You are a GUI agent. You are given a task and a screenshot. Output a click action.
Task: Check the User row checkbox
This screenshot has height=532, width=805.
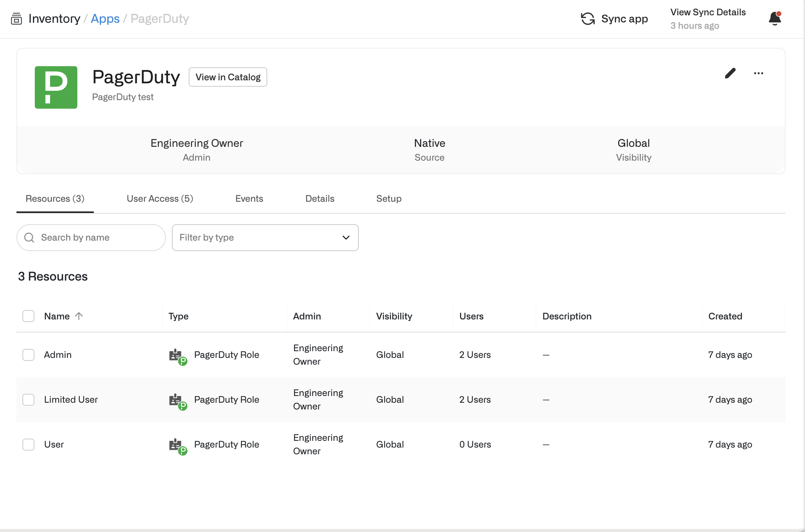(28, 445)
